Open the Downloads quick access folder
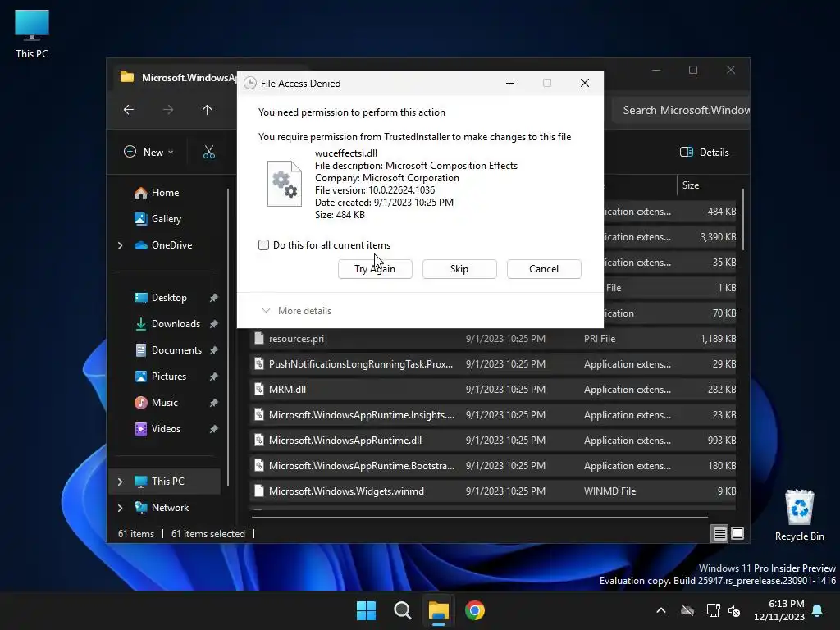The width and height of the screenshot is (840, 630). tap(176, 324)
